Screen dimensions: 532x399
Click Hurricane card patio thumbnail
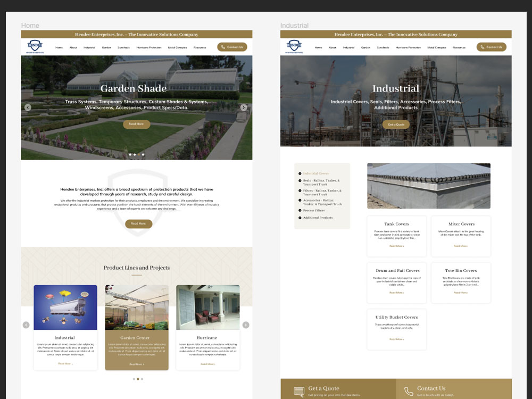(x=207, y=307)
